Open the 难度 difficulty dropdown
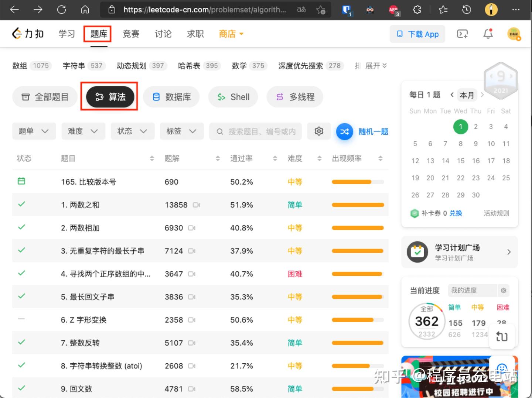Viewport: 532px width, 398px height. (x=83, y=131)
